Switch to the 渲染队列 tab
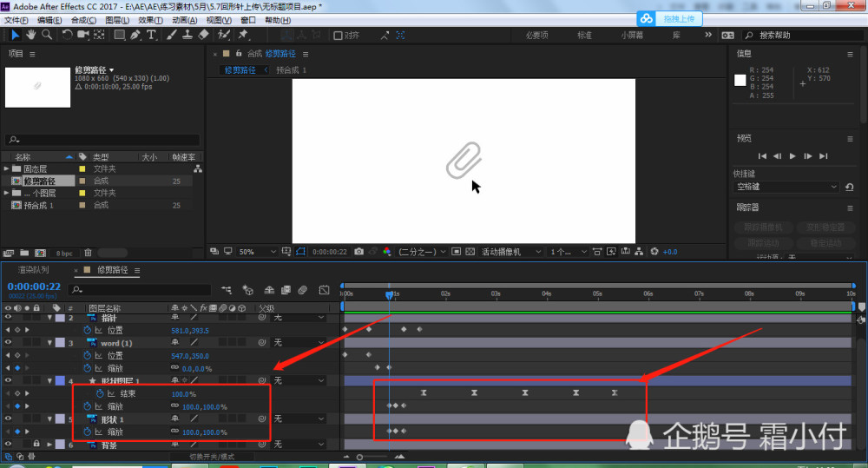 click(x=33, y=270)
